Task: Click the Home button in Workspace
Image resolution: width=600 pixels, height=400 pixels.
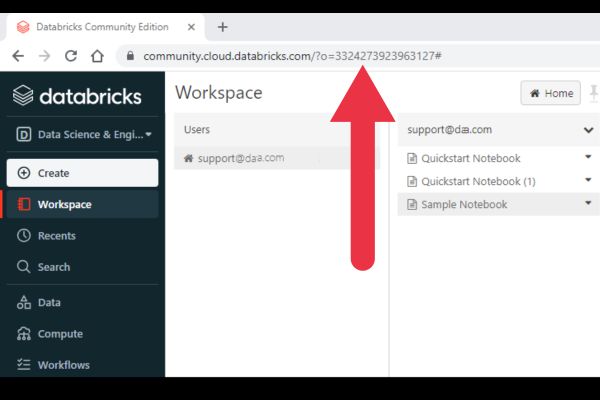Action: [551, 93]
